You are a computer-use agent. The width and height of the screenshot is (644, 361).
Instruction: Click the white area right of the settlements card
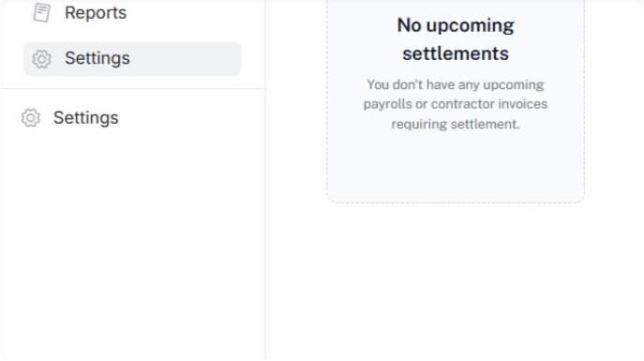point(614,102)
